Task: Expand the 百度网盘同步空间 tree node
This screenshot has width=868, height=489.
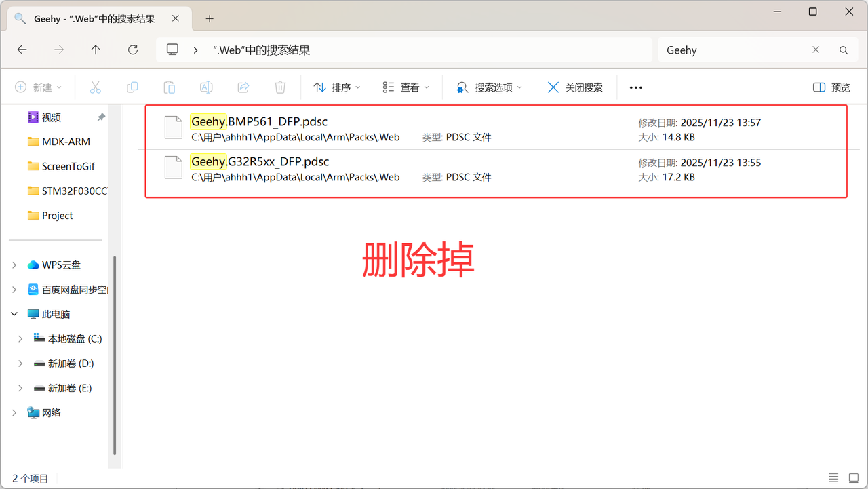Action: tap(14, 290)
